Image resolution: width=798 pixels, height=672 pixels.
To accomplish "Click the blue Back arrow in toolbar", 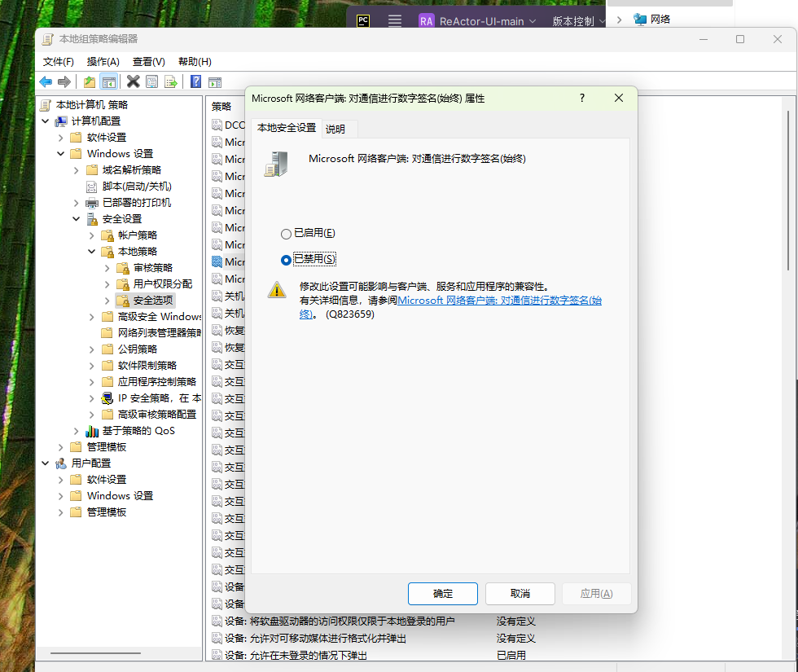I will coord(46,81).
